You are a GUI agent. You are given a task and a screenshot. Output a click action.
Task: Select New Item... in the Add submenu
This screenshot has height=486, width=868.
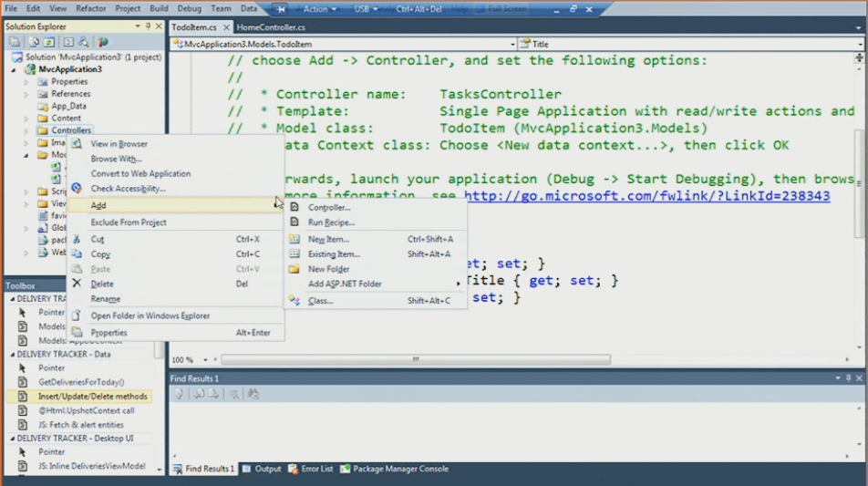(328, 239)
